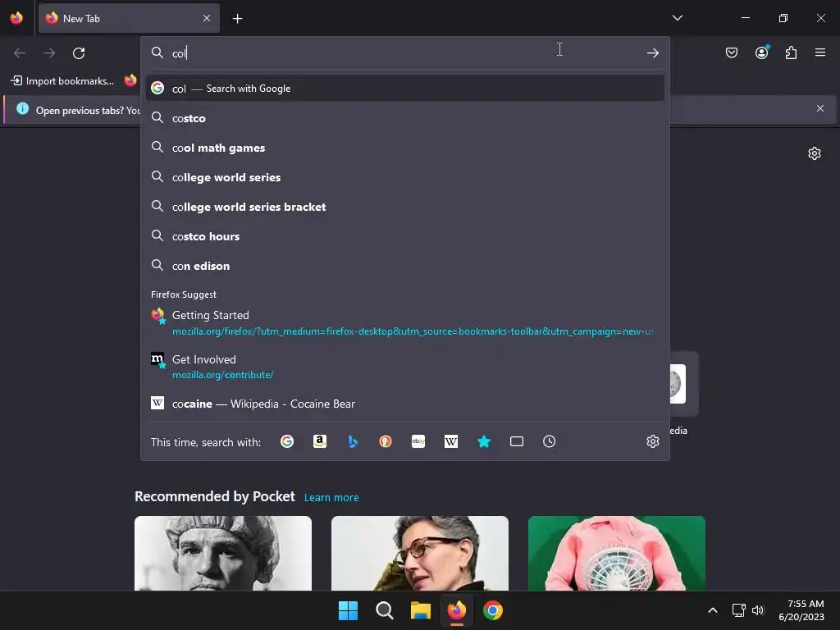
Task: Open Pocket story with pink hoodie fan
Action: [x=617, y=554]
